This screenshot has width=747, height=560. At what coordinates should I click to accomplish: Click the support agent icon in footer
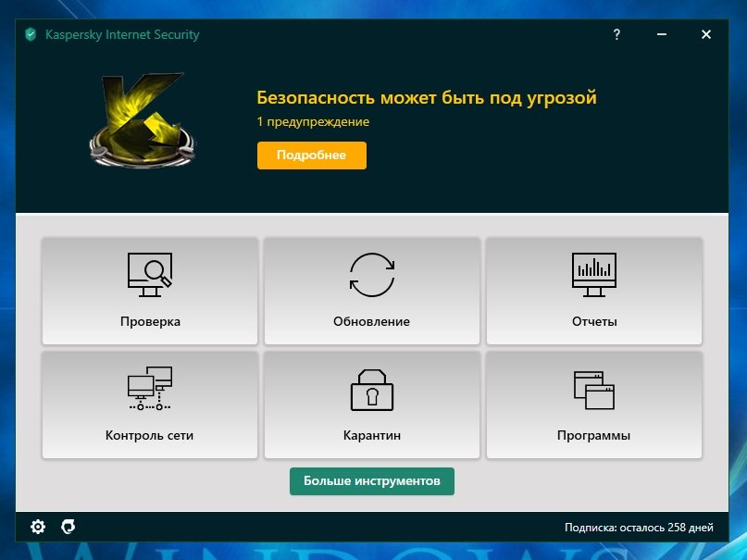pos(68,527)
